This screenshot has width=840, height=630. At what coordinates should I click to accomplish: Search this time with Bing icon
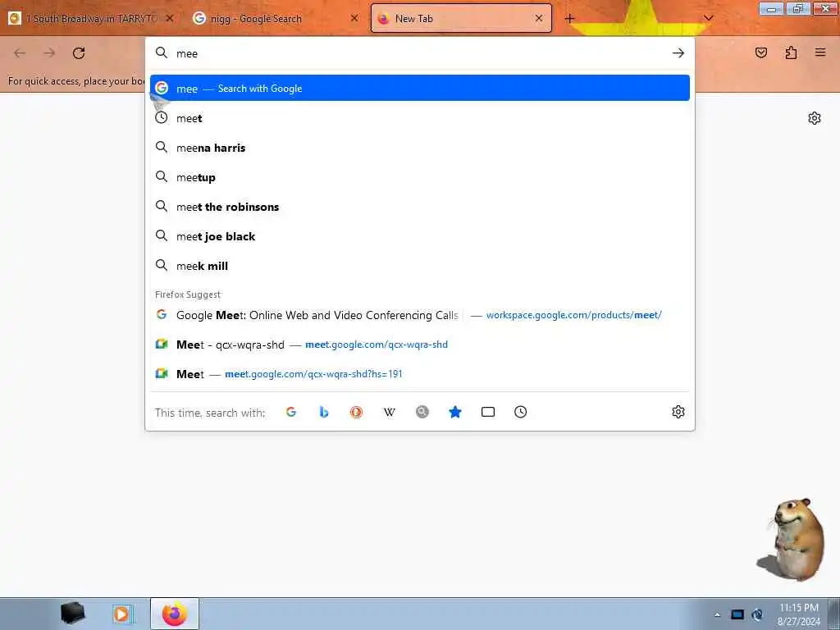click(x=323, y=412)
